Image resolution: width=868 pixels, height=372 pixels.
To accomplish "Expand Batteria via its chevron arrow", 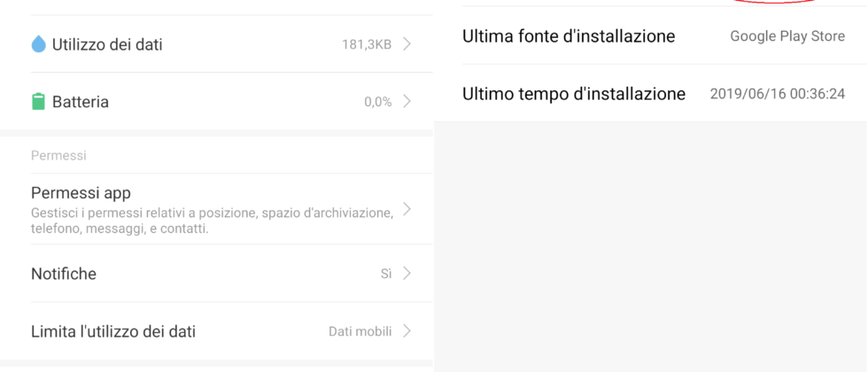I will [407, 102].
